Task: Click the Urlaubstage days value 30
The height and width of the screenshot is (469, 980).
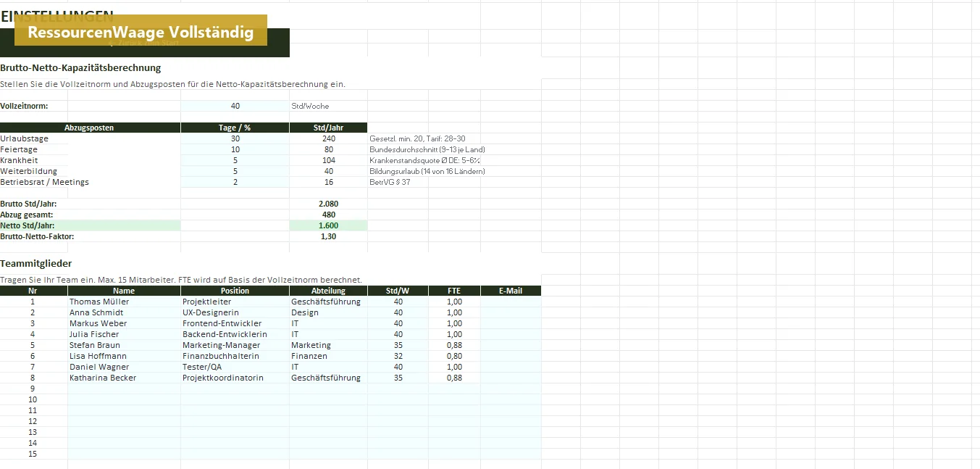Action: coord(235,138)
